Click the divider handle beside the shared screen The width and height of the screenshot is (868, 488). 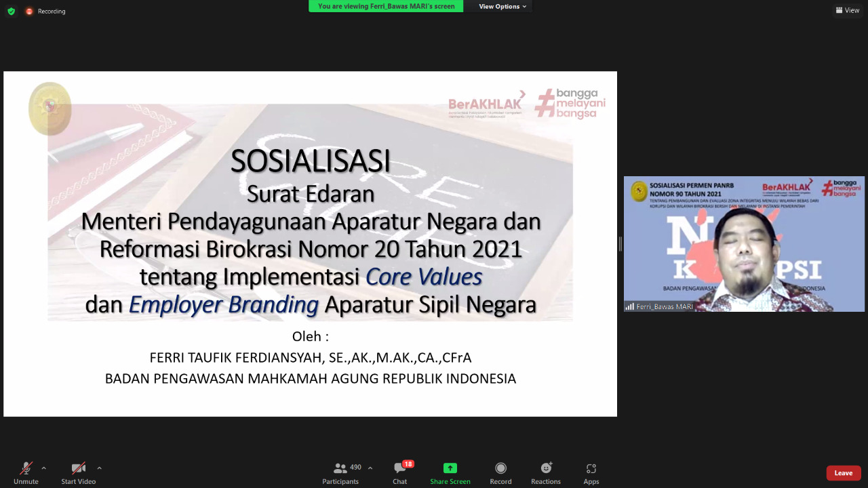(620, 244)
